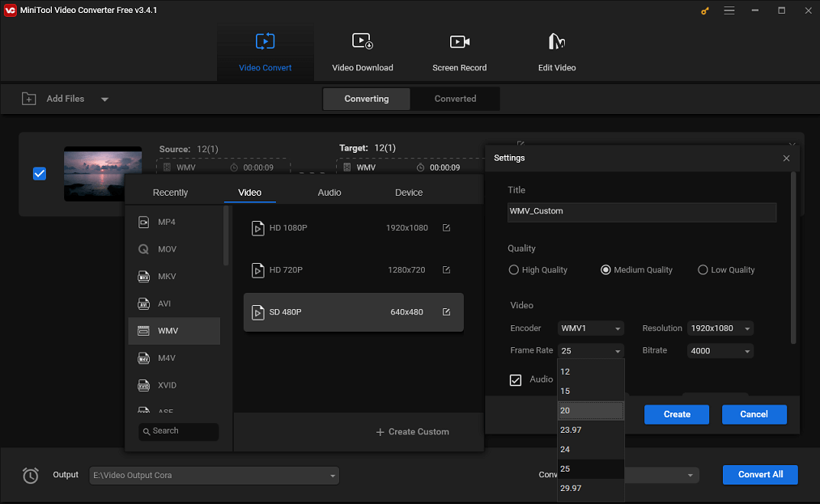Click the plus icon beside Create Custom
The width and height of the screenshot is (820, 504).
[x=380, y=432]
